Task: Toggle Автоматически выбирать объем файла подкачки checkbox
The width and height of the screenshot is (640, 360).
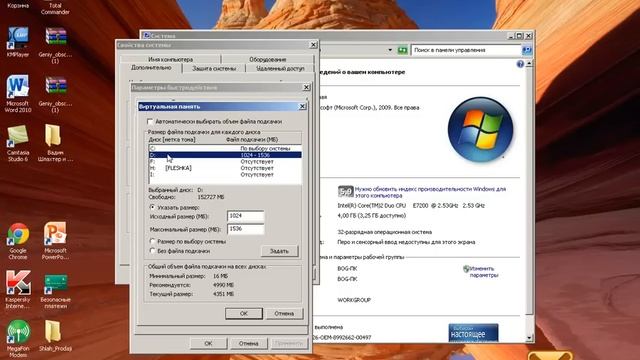Action: tap(150, 121)
